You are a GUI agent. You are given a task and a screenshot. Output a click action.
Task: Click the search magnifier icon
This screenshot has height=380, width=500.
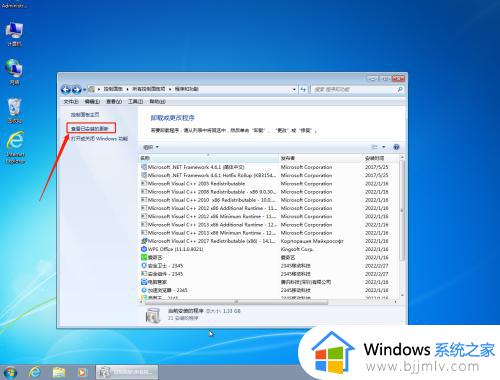coord(400,89)
